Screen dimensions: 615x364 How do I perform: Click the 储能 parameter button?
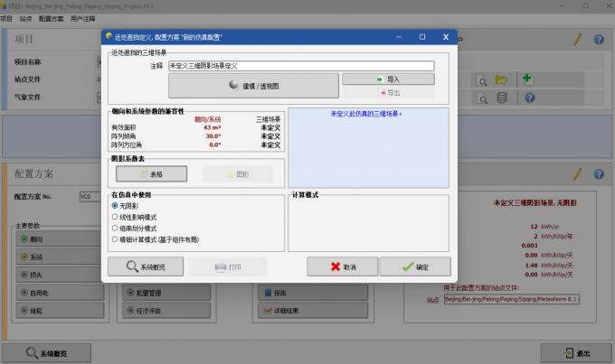tap(61, 311)
